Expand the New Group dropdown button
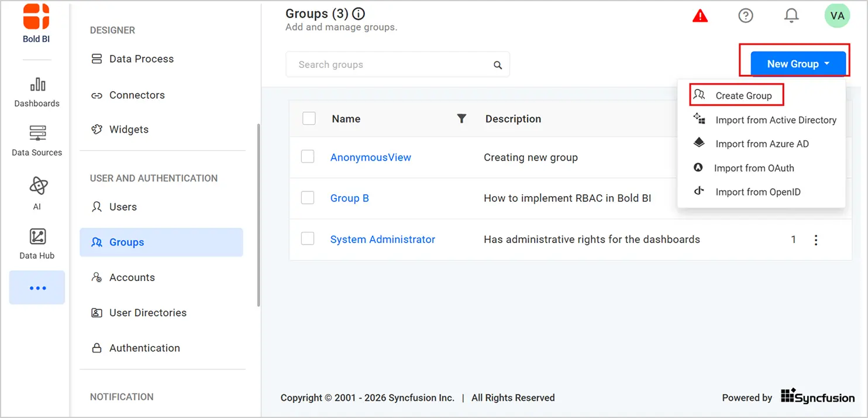This screenshot has width=868, height=418. point(798,64)
